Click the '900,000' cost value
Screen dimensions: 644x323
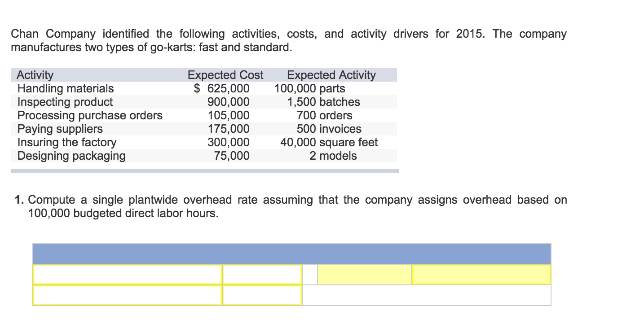(x=228, y=102)
